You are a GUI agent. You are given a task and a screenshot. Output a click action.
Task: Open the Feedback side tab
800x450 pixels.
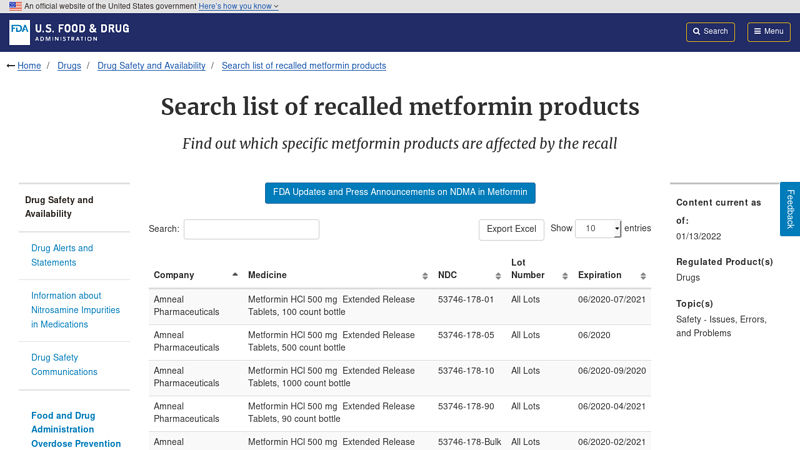click(790, 209)
